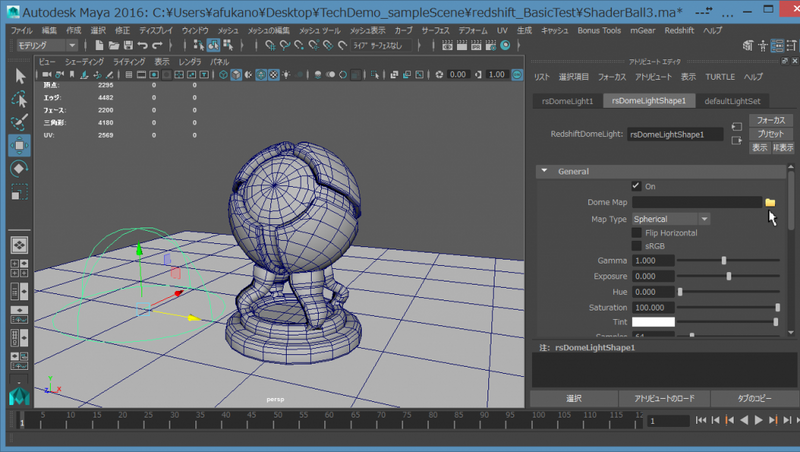The height and width of the screenshot is (452, 800).
Task: Toggle use all lights bulb icon
Action: 286,74
